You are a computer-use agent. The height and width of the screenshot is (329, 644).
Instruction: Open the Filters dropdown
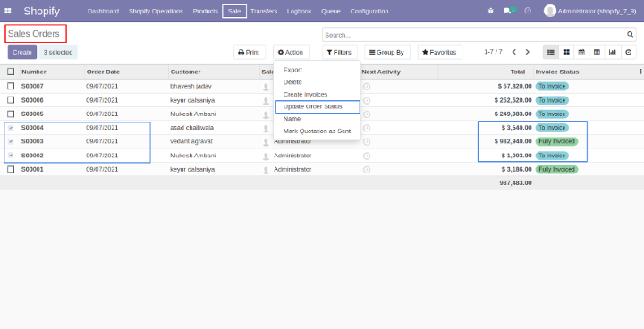(x=340, y=52)
